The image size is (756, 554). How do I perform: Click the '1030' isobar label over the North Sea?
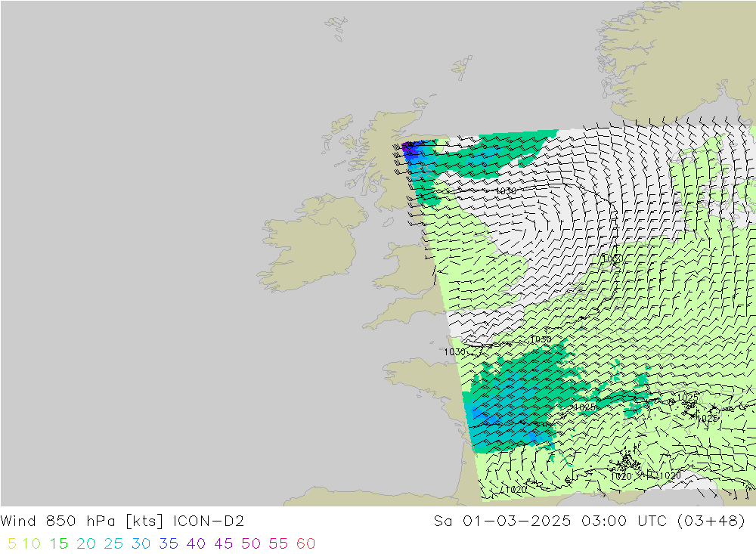pos(506,191)
